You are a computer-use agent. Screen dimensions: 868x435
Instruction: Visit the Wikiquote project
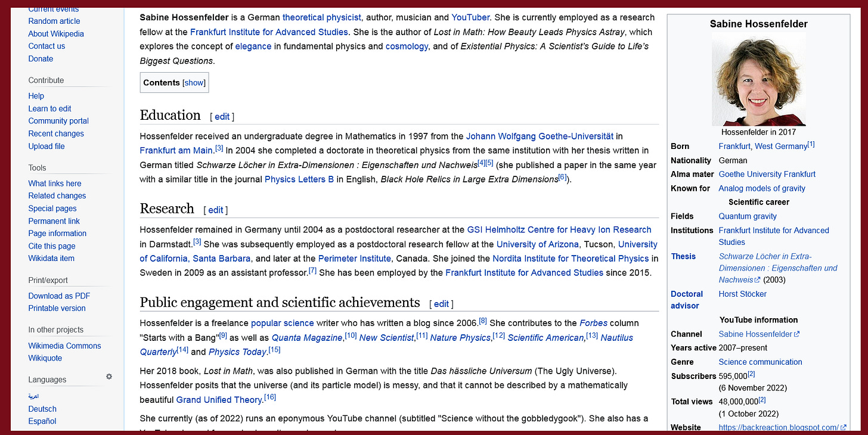[x=45, y=358]
